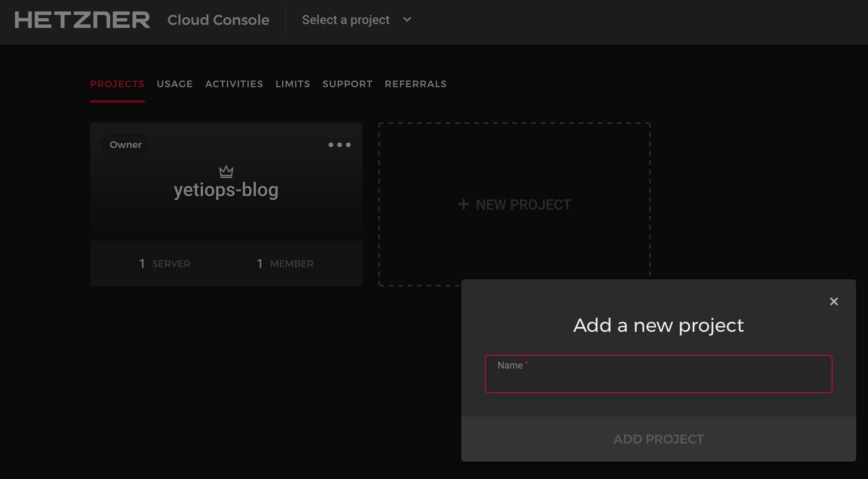
Task: Click the X to close the new project dialog
Action: [834, 301]
